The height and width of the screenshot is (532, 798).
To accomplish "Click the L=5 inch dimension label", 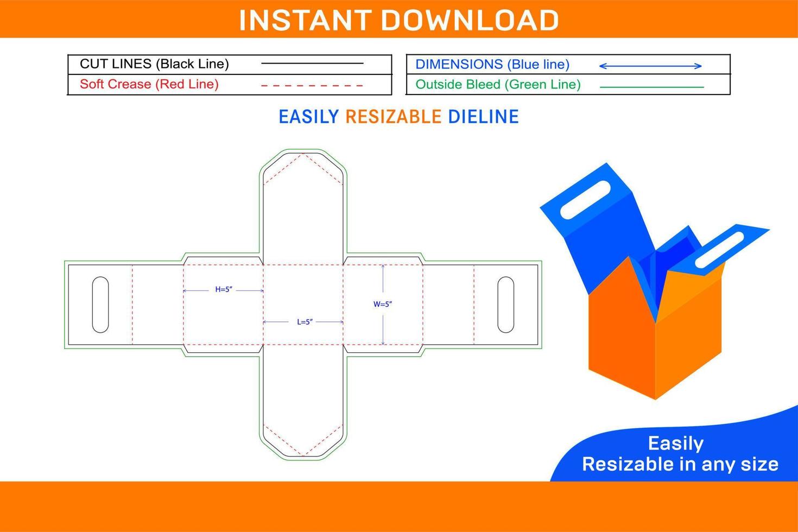I will (x=306, y=322).
